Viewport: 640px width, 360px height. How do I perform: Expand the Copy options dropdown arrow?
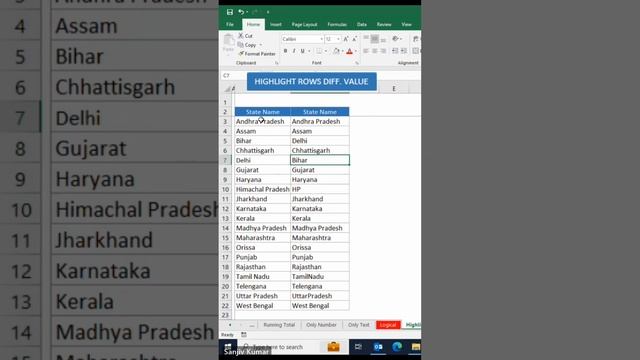click(261, 45)
